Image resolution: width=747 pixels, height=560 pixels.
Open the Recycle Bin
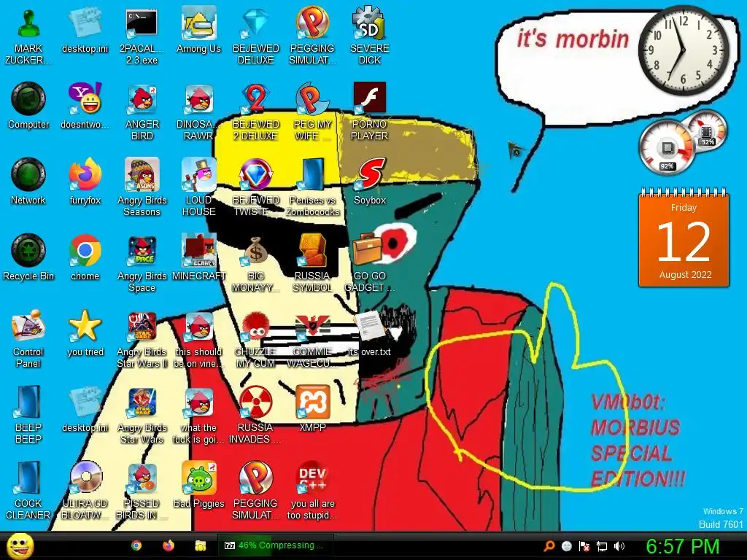click(28, 258)
